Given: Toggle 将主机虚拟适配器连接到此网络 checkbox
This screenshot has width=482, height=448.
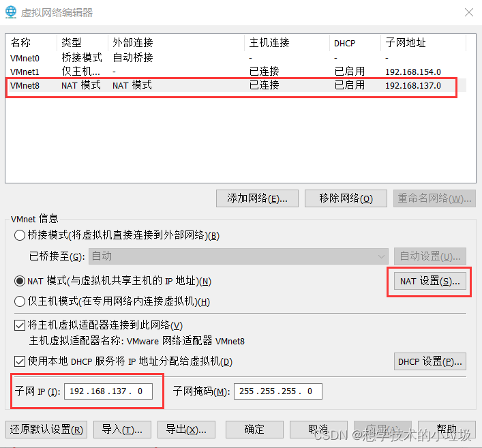Looking at the screenshot, I should [x=20, y=325].
